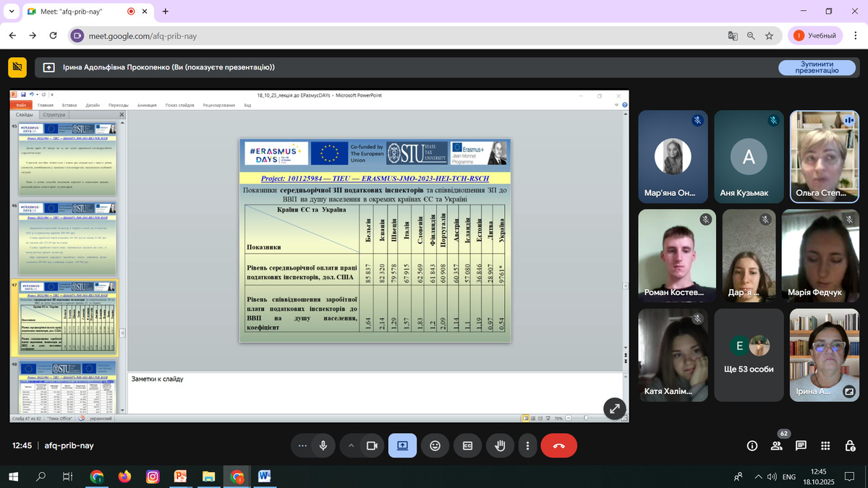Send a reaction with the emoji button
The height and width of the screenshot is (488, 868).
tap(435, 446)
